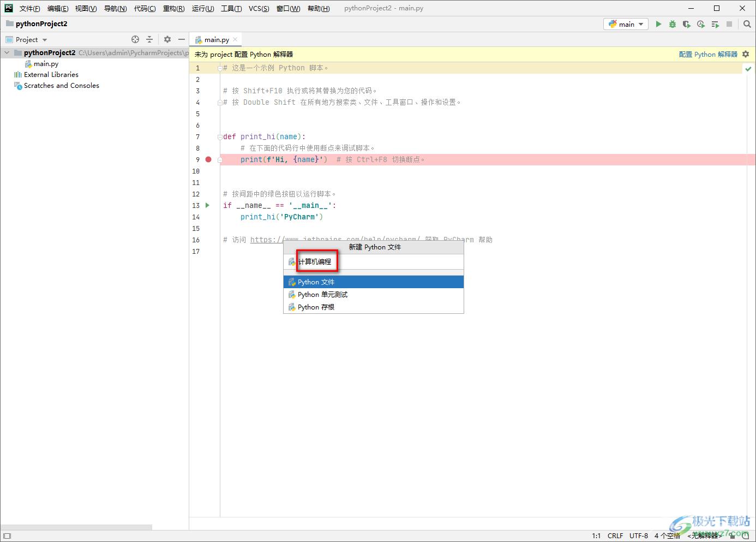Select Scratches and Consoles tree item
Viewport: 756px width, 542px height.
tap(62, 86)
